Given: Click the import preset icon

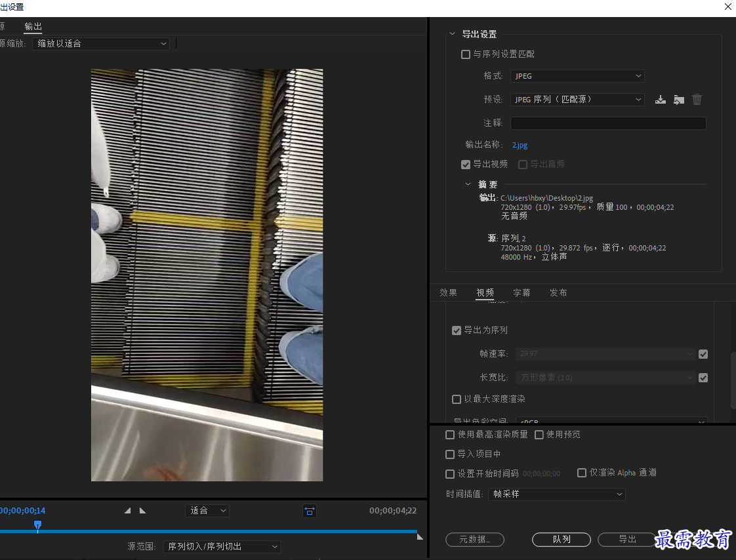Looking at the screenshot, I should pyautogui.click(x=679, y=100).
